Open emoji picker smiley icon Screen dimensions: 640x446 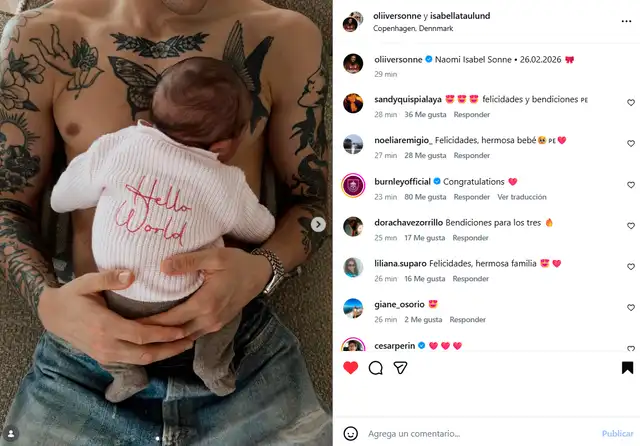point(351,433)
